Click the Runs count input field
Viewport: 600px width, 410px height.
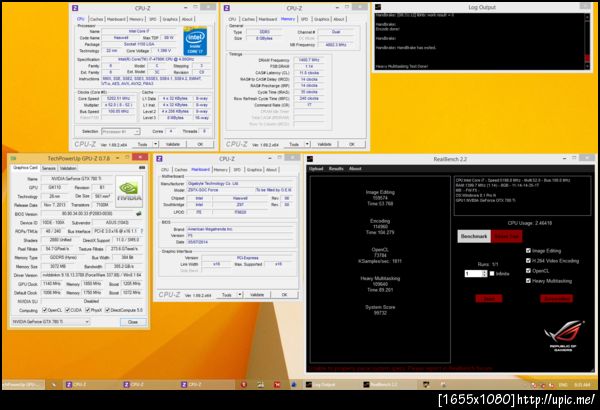[x=473, y=273]
